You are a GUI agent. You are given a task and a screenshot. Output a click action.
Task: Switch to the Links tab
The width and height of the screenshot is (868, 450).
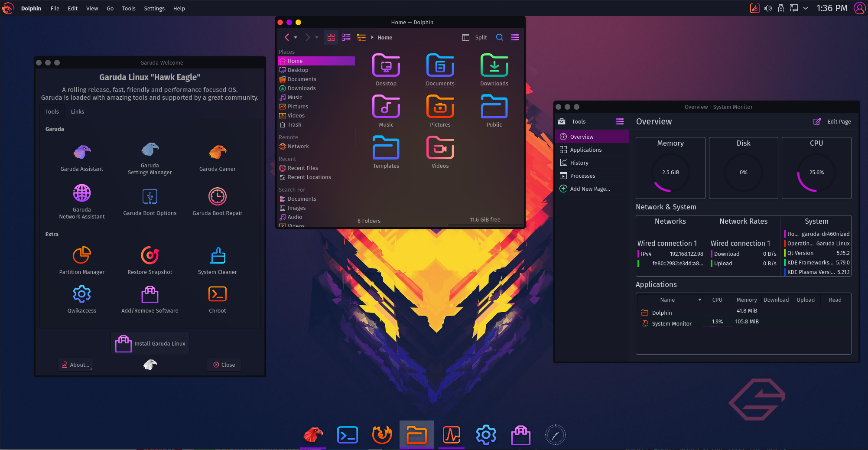click(77, 111)
